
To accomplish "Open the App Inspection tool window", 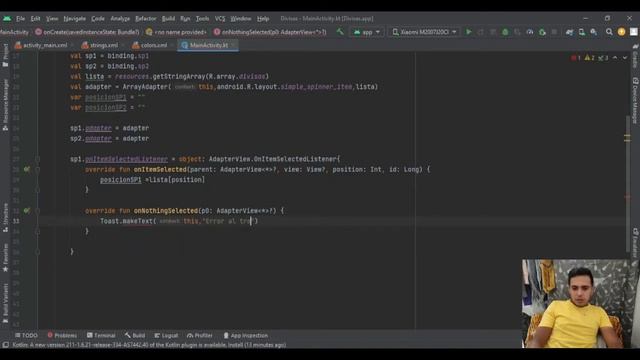I will (x=245, y=336).
